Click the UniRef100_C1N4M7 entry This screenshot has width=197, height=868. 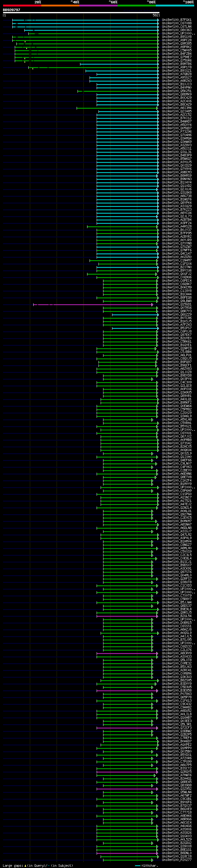(176, 260)
